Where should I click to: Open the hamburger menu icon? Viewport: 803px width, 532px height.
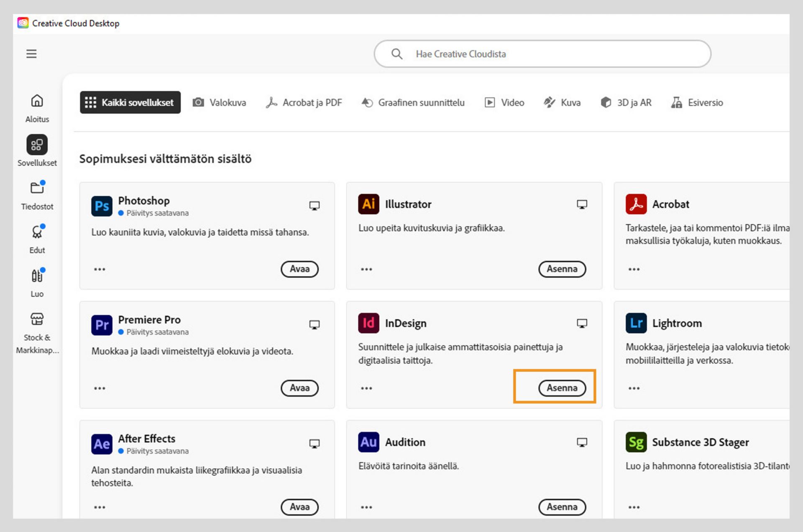click(31, 54)
